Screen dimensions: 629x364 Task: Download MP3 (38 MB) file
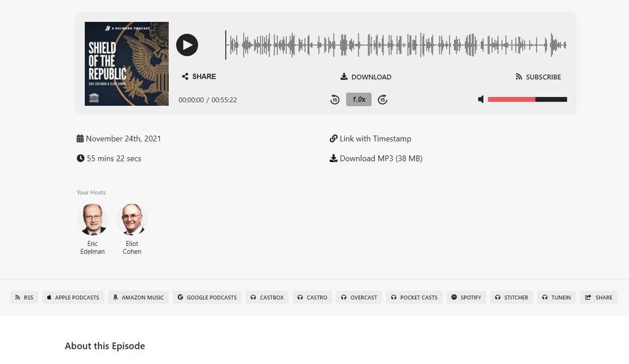376,158
